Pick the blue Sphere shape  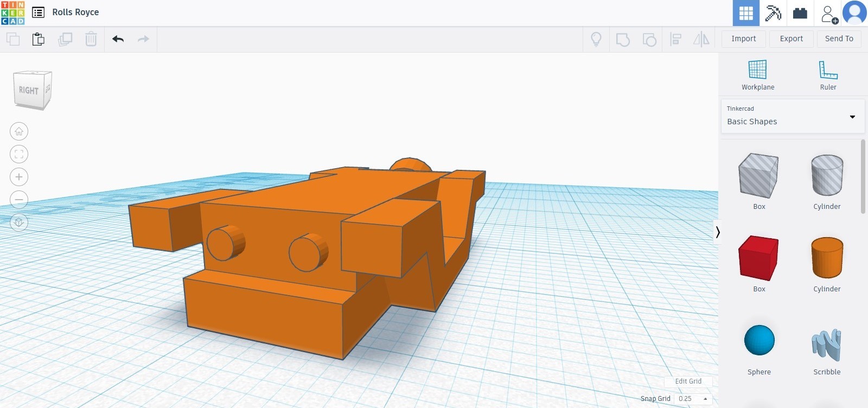(x=759, y=340)
